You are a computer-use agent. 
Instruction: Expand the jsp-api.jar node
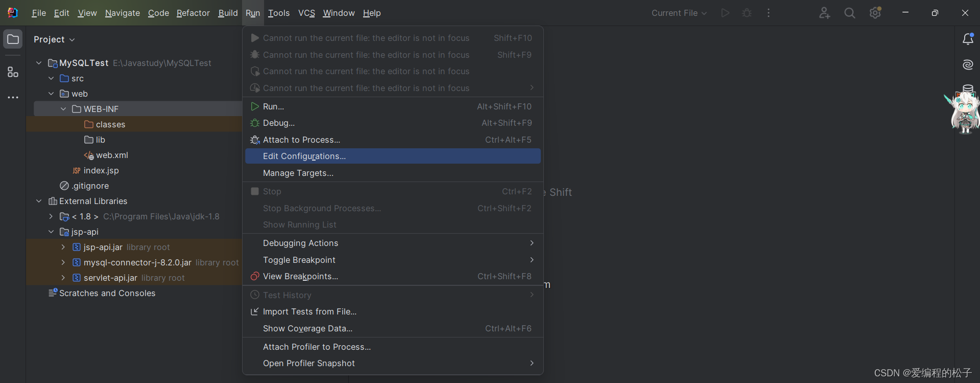(x=63, y=247)
